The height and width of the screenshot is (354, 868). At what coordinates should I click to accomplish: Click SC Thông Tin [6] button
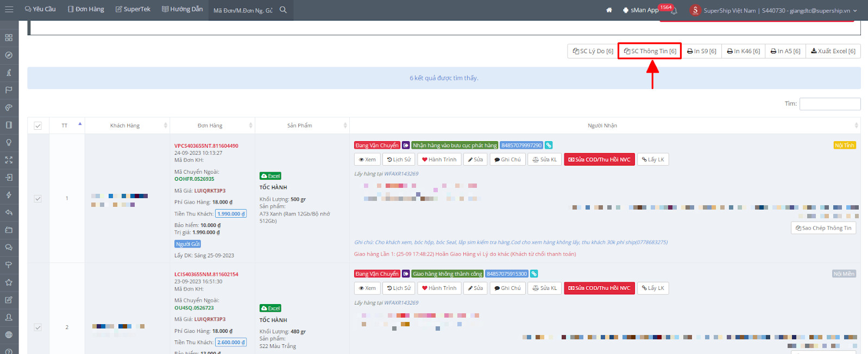tap(650, 51)
